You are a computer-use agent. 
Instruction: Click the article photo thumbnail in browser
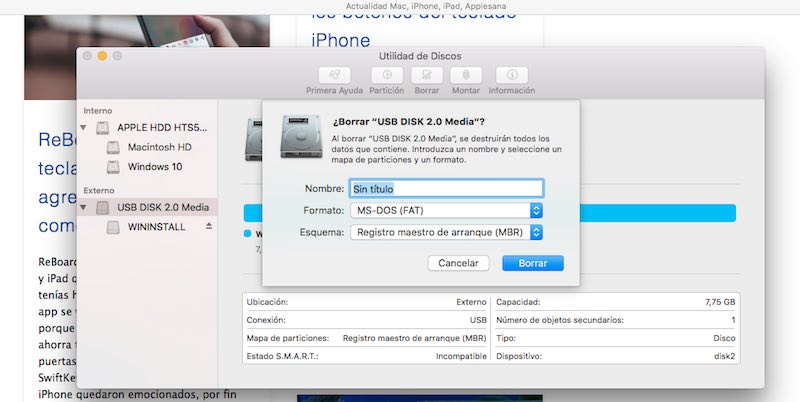pyautogui.click(x=147, y=57)
